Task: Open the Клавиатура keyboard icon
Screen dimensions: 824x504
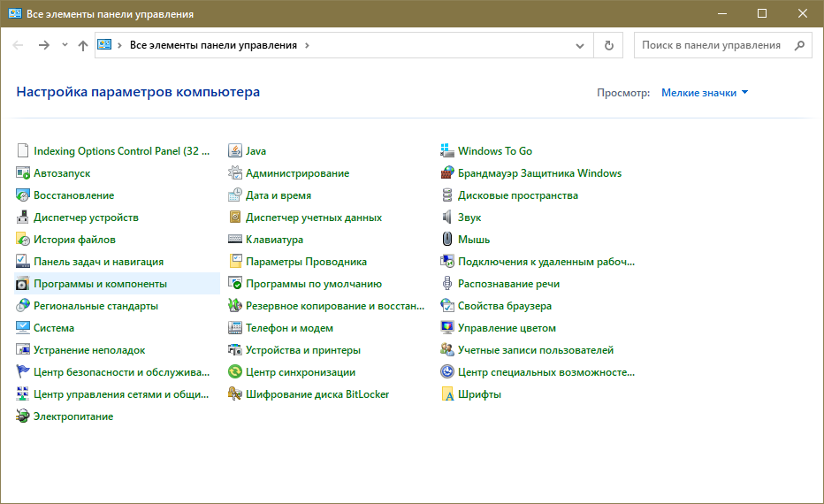Action: 235,240
